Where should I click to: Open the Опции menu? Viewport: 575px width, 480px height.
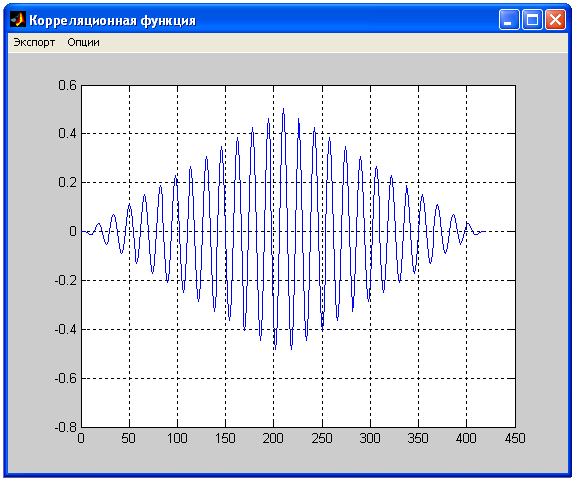[83, 43]
